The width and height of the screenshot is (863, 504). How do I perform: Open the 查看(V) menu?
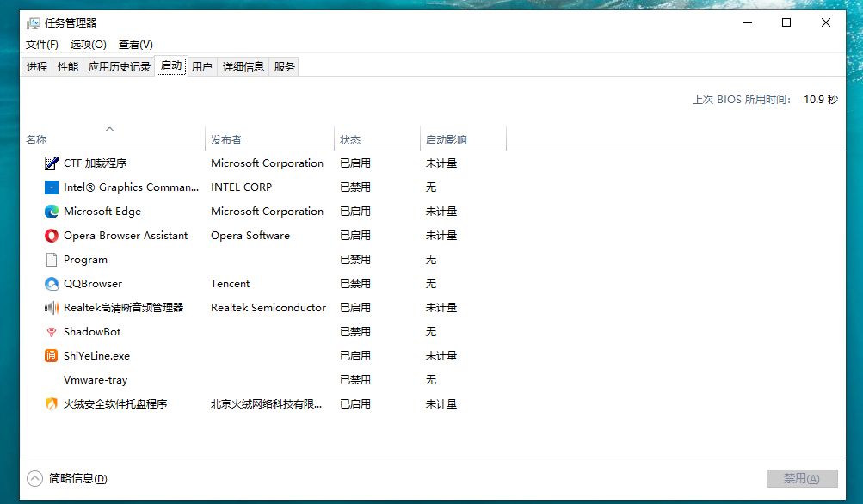coord(135,45)
